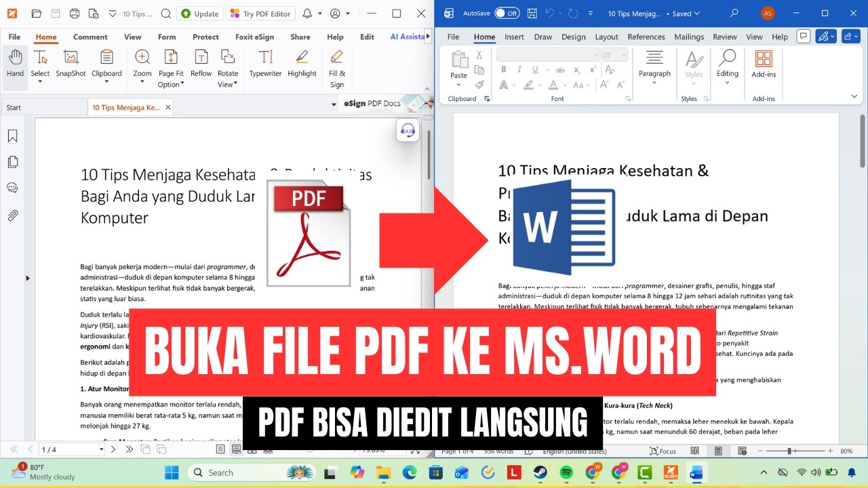The width and height of the screenshot is (868, 488).
Task: Click the search magnifier in Foxit title bar
Action: [x=166, y=14]
